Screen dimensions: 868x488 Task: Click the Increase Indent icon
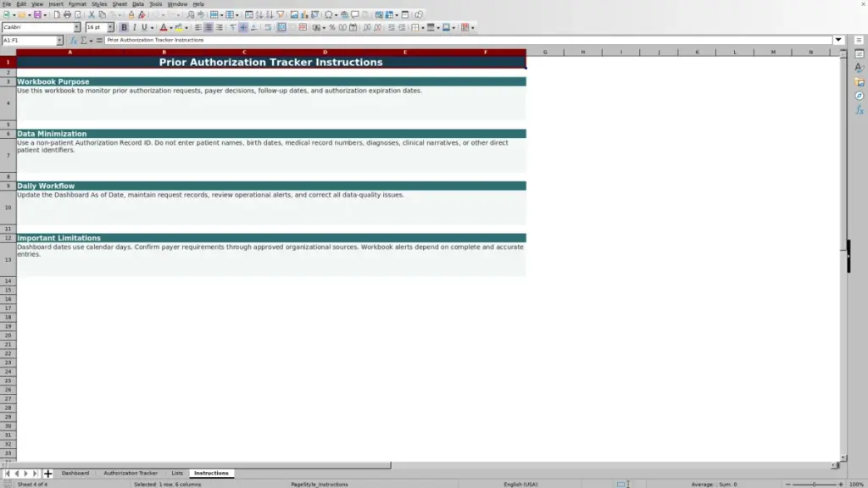392,28
